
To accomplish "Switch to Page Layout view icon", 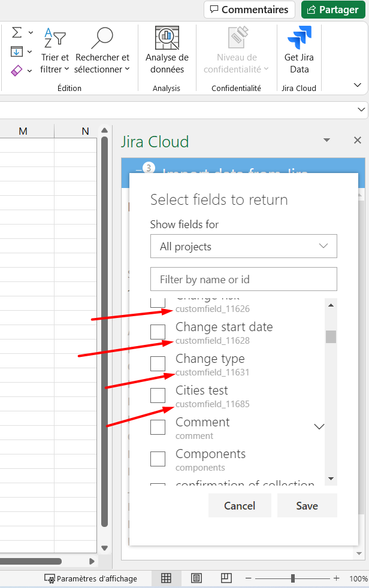I will (196, 578).
